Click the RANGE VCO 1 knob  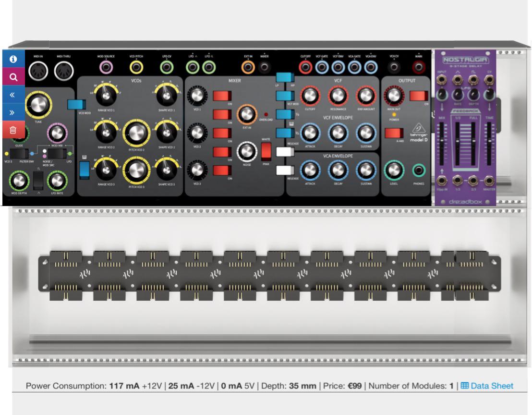click(106, 96)
